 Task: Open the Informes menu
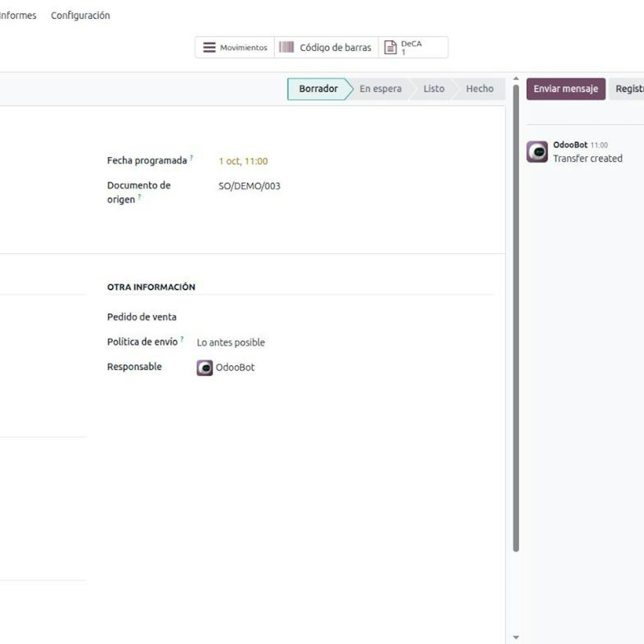18,15
